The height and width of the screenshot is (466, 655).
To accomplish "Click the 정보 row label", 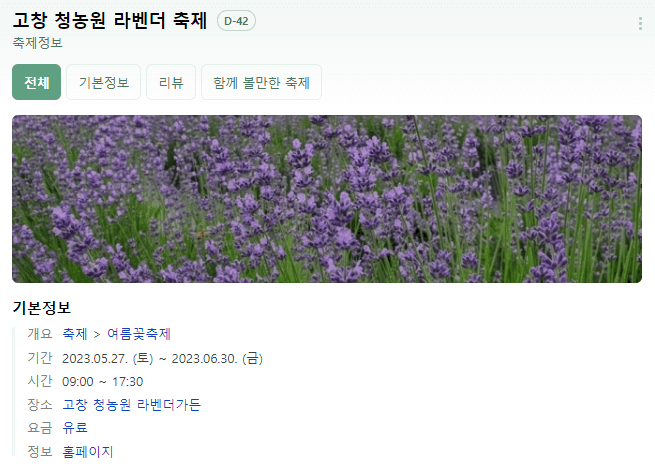I will pos(40,452).
